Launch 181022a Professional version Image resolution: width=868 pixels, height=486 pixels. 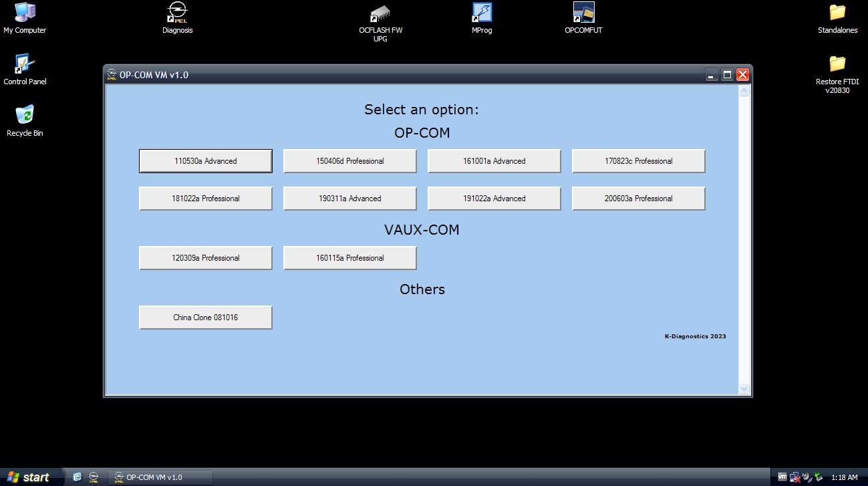point(206,199)
